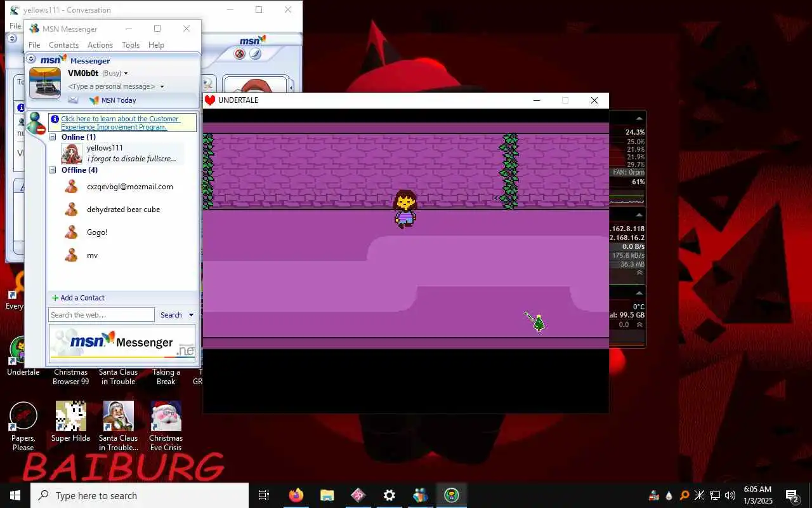Open the Windows Start menu
Screen dimensions: 812x508
(15, 495)
